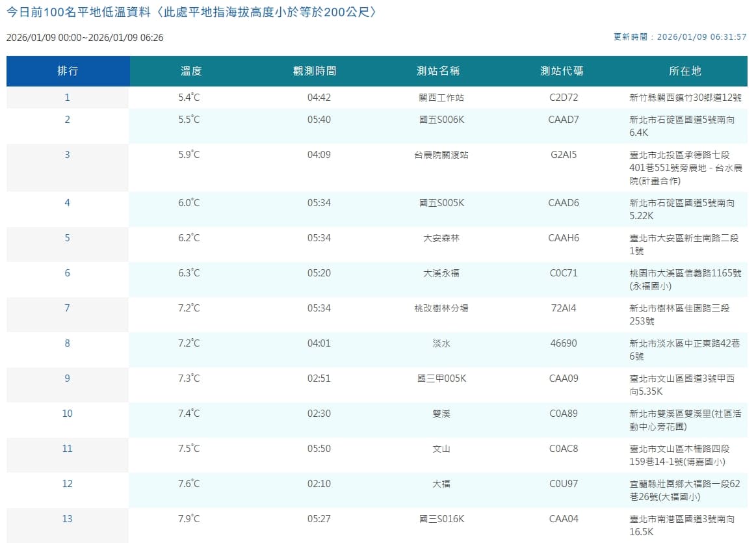Click station code 46690
The width and height of the screenshot is (756, 543).
pos(563,344)
